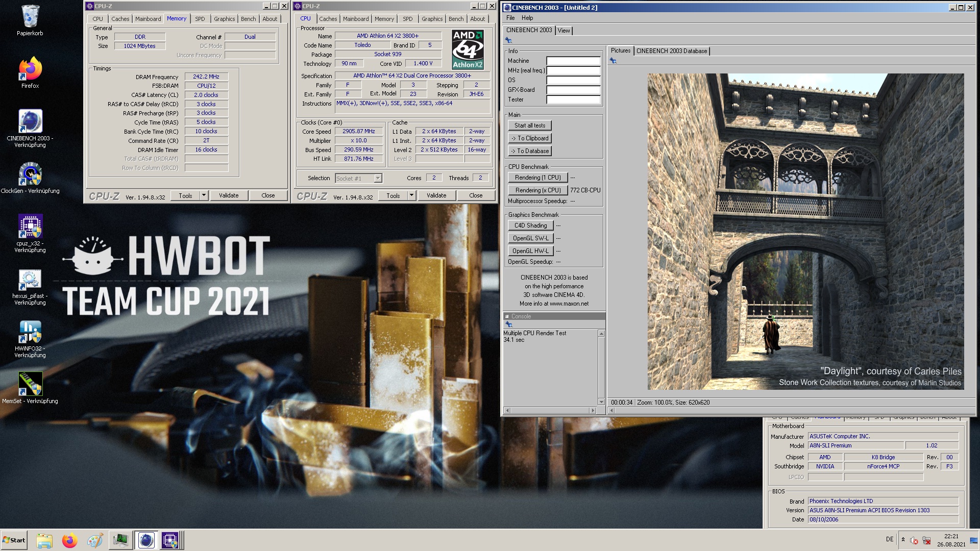Viewport: 980px width, 551px height.
Task: Click the To Clipboard button
Action: (x=530, y=138)
